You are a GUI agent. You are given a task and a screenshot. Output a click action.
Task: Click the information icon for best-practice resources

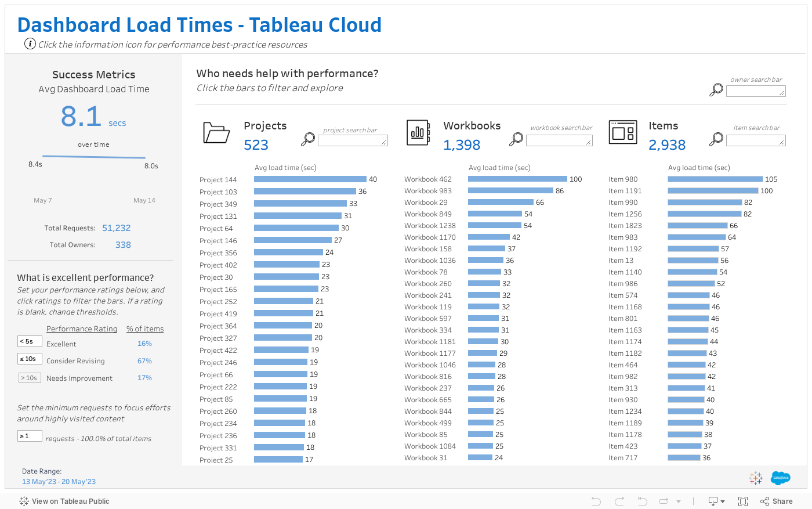[30, 44]
